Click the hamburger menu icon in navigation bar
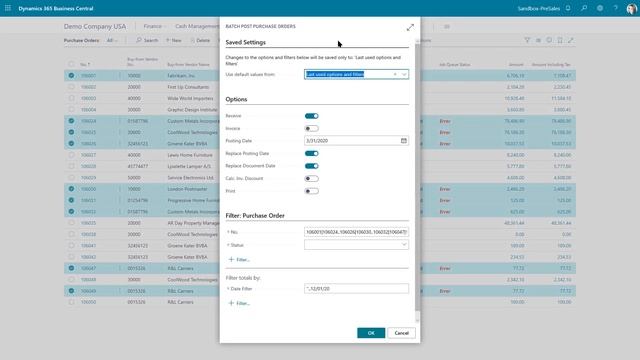640x360 pixels. (x=447, y=27)
